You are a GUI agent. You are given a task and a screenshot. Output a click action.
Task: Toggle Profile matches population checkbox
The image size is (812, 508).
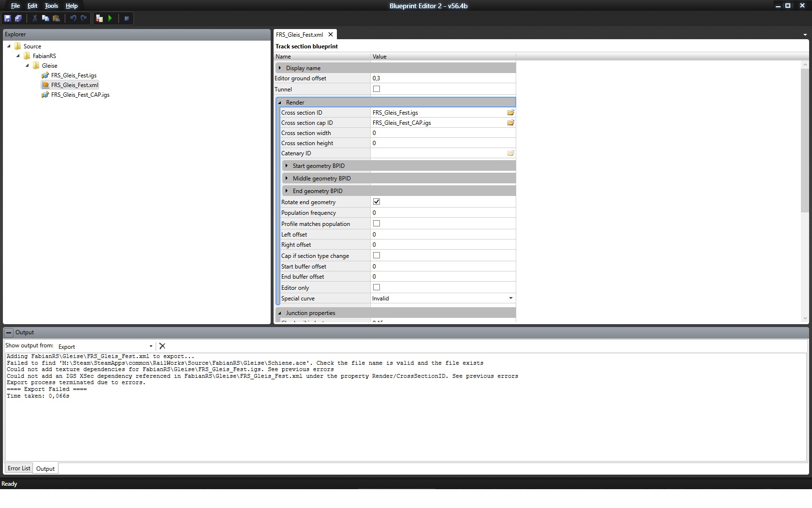pyautogui.click(x=377, y=224)
